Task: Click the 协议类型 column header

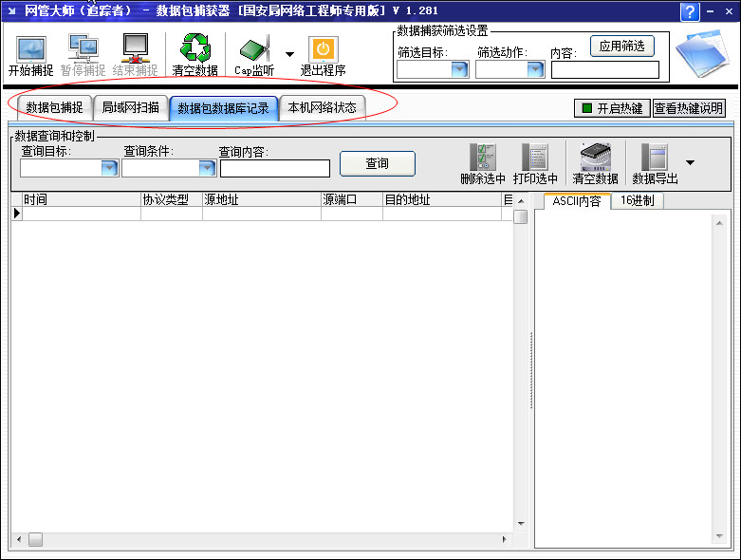Action: tap(172, 200)
